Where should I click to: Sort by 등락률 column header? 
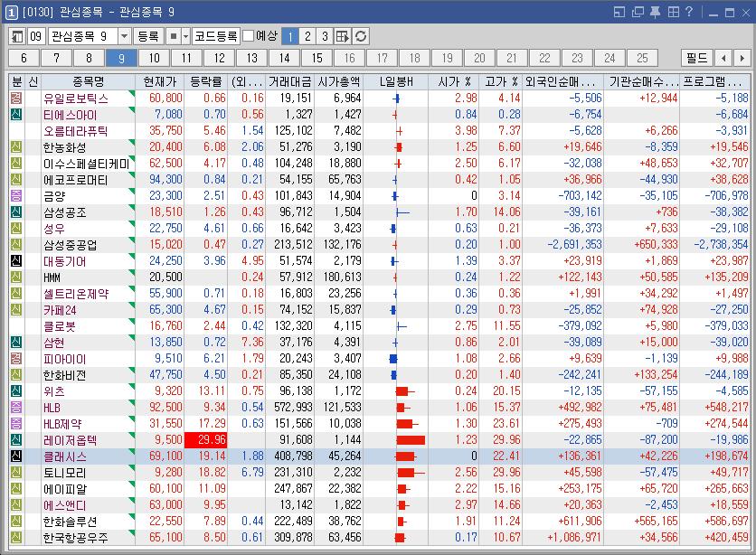(x=206, y=82)
